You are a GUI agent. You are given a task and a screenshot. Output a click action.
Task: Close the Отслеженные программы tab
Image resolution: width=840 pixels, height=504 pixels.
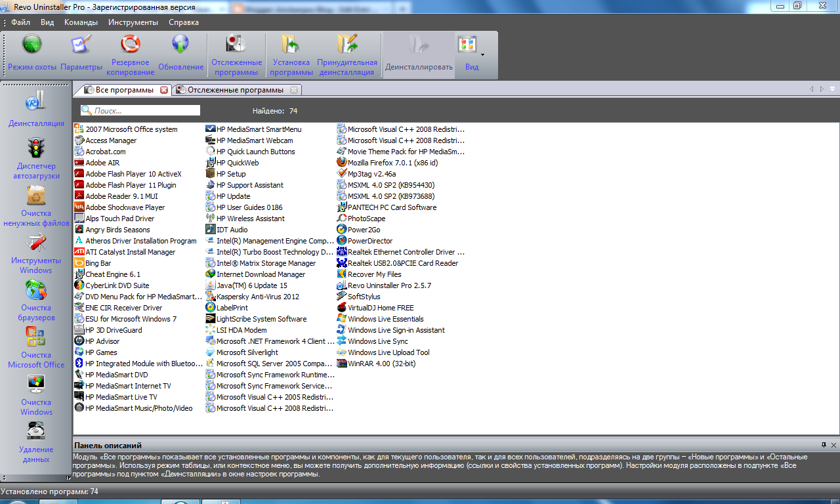[294, 90]
